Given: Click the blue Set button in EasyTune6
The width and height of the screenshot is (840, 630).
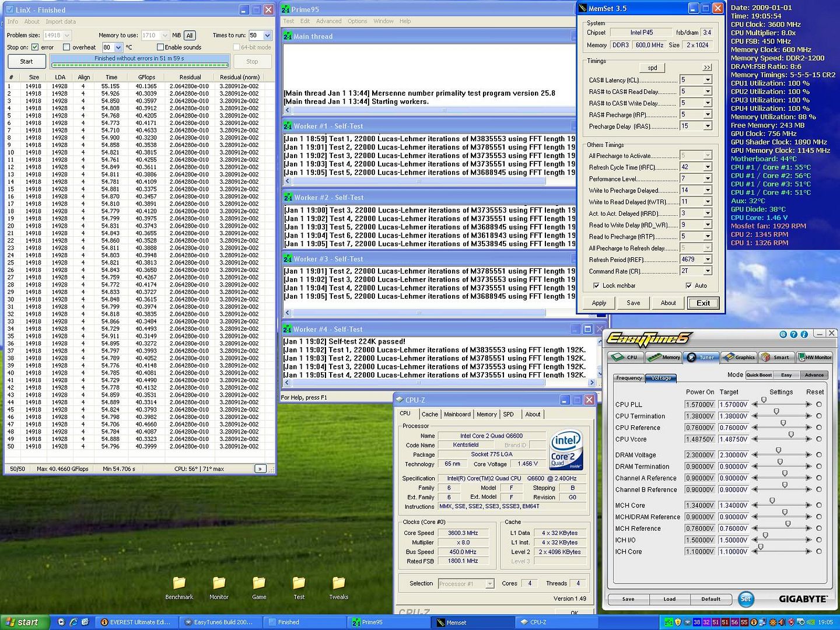Looking at the screenshot, I should 745,598.
